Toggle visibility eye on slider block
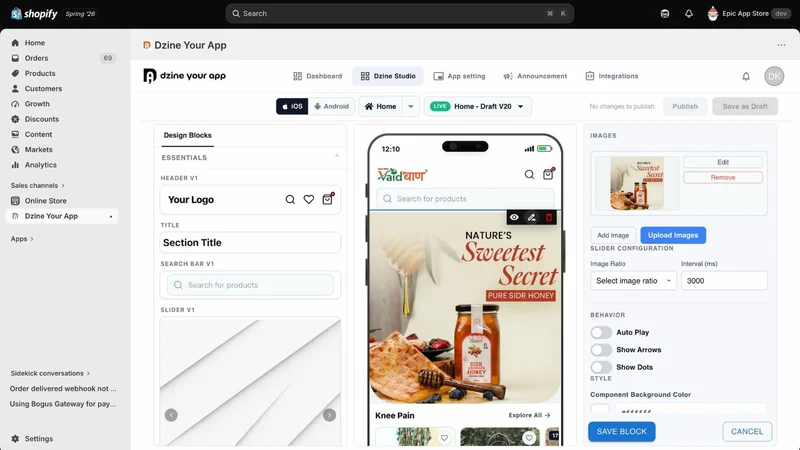 click(514, 218)
